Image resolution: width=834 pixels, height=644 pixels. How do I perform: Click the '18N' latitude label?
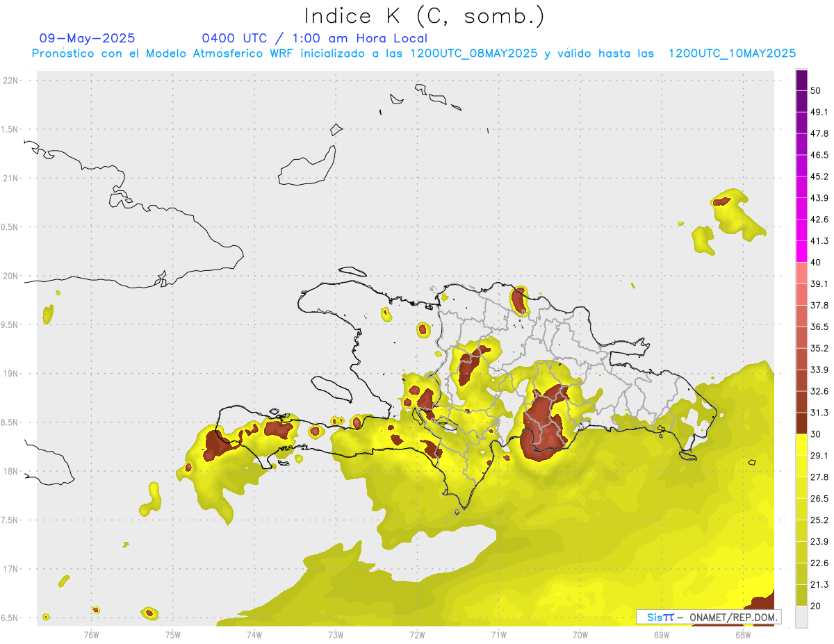pos(10,471)
